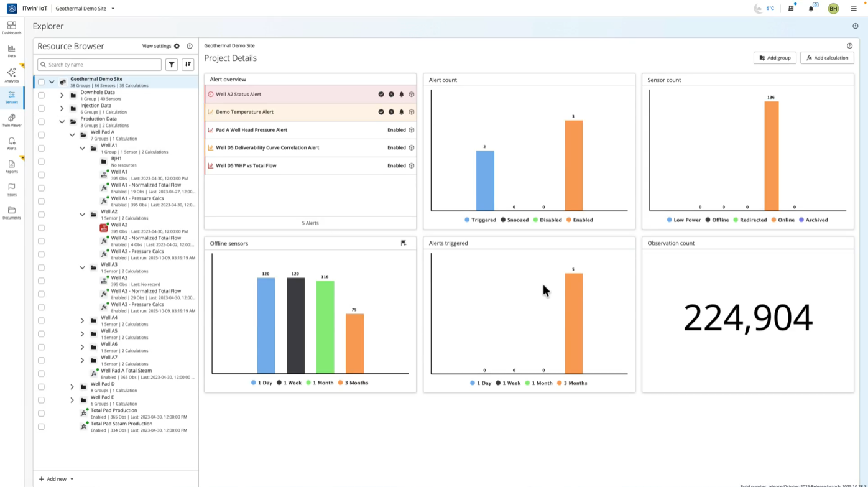Open the Analytics sidebar section
The image size is (868, 487).
[x=11, y=75]
